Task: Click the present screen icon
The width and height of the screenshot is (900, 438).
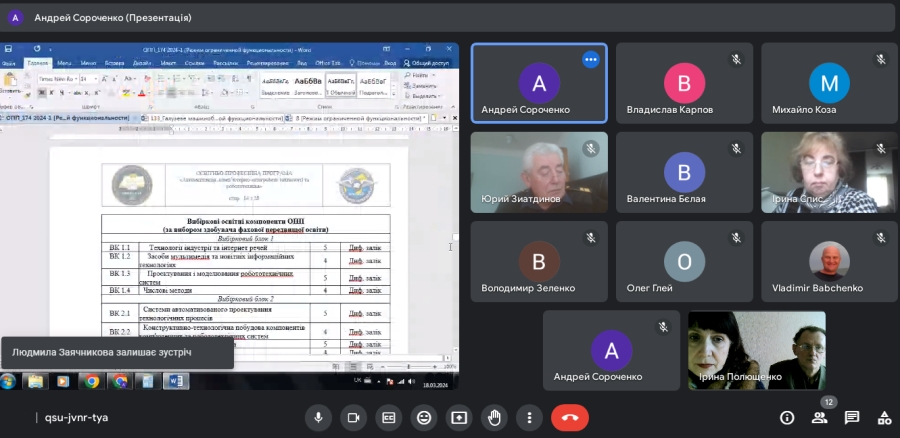Action: (x=459, y=417)
